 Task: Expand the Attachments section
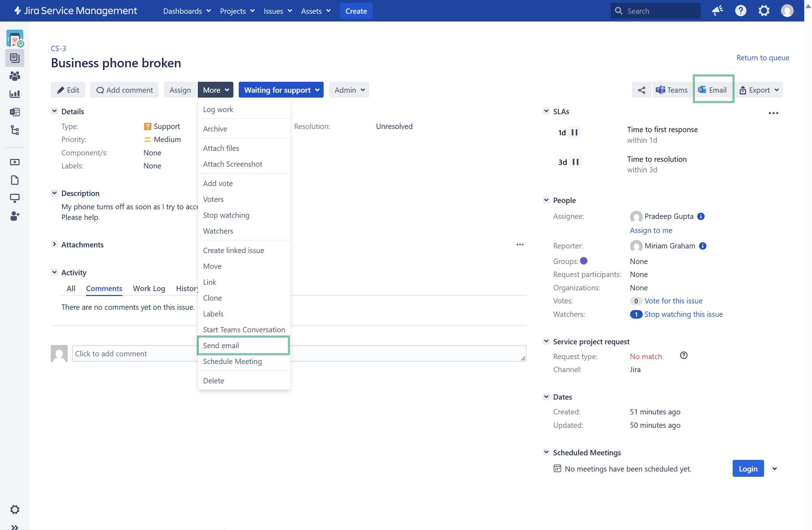click(55, 245)
